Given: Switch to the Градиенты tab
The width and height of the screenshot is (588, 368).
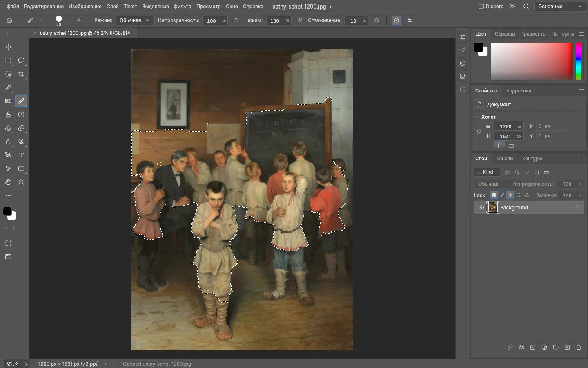Looking at the screenshot, I should pyautogui.click(x=534, y=34).
